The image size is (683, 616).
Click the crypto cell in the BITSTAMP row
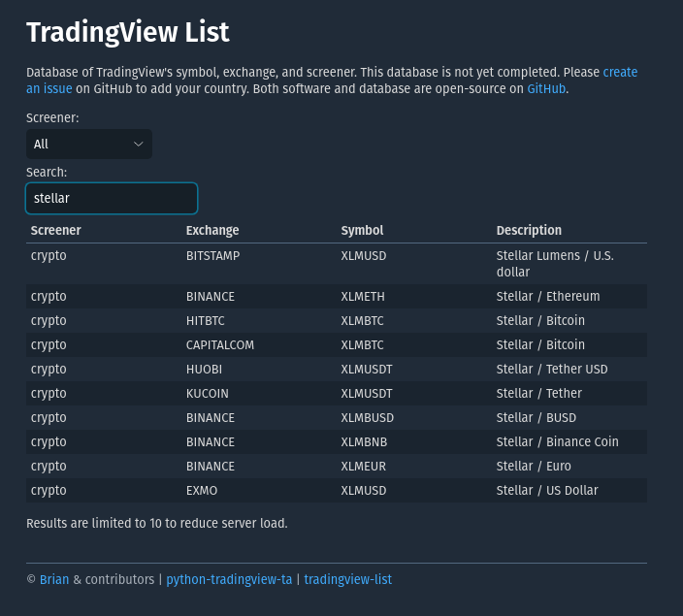point(49,256)
